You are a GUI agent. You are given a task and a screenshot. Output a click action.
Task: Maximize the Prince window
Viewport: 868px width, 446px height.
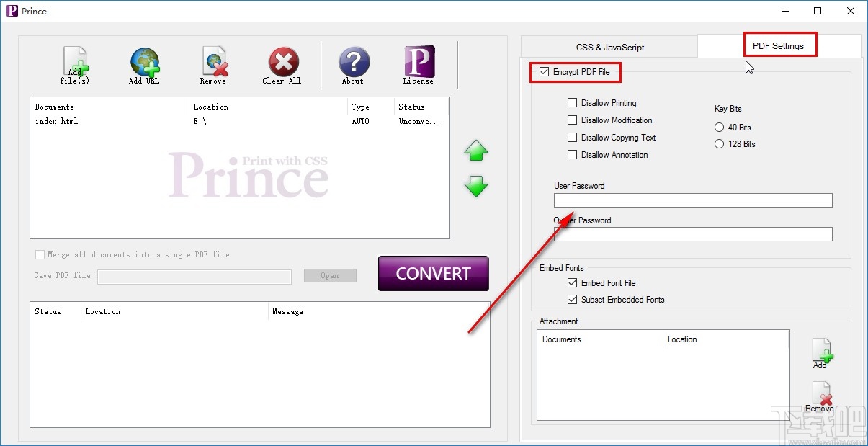(x=818, y=11)
